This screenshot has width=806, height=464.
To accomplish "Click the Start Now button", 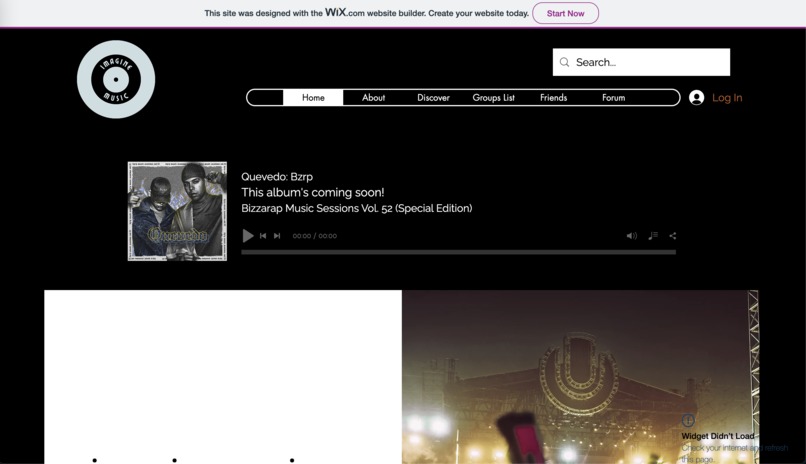I will tap(565, 13).
